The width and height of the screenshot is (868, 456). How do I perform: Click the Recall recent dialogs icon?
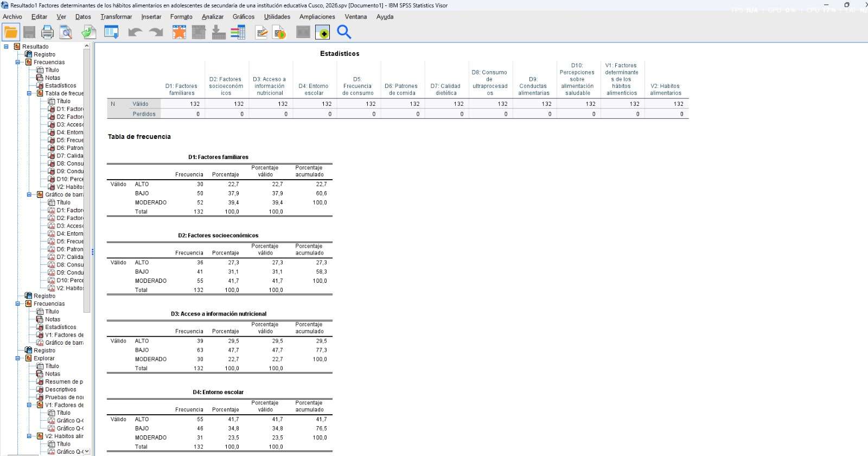tap(112, 33)
